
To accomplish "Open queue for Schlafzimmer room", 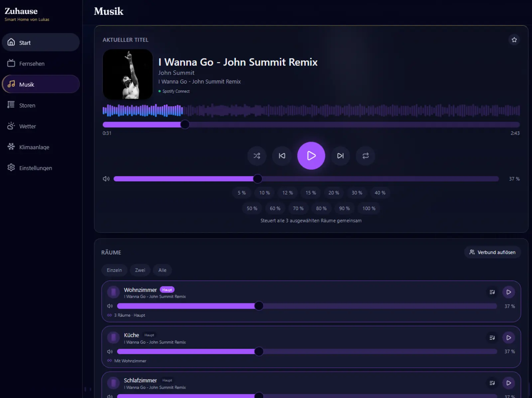I will click(x=492, y=383).
